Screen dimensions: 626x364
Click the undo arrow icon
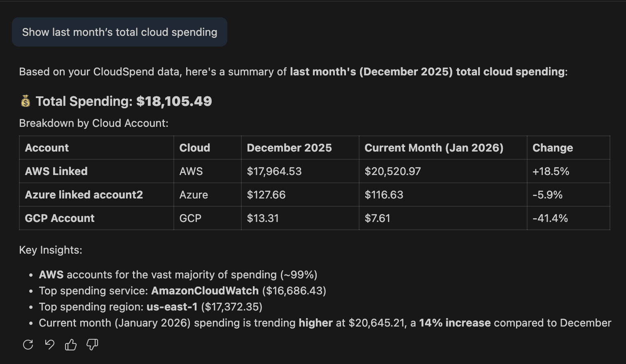tap(49, 345)
